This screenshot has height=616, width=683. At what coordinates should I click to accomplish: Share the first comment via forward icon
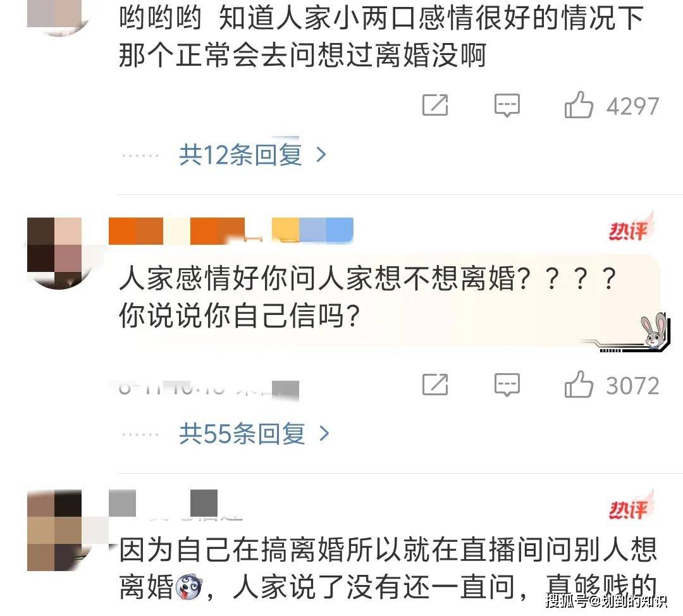[435, 105]
